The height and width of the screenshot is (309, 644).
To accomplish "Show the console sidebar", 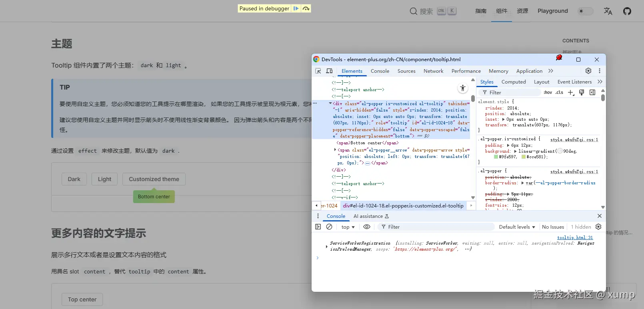I will (318, 227).
